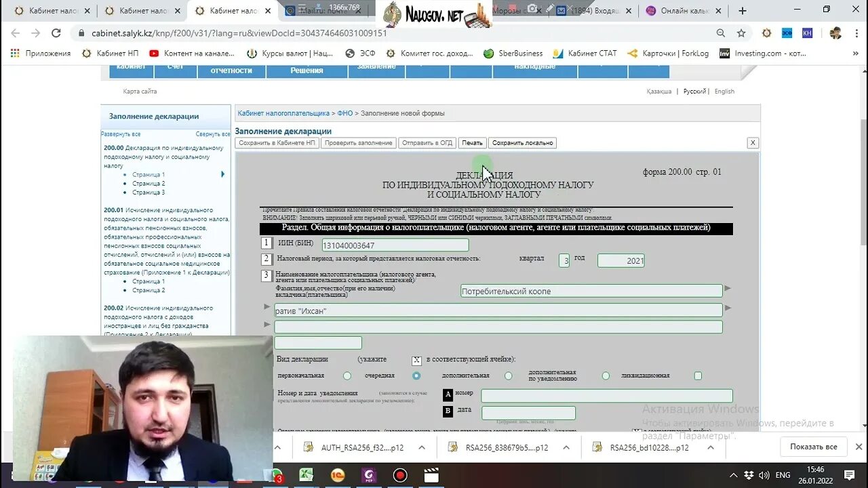Open the volume tray icon
This screenshot has height=488, width=868.
764,475
